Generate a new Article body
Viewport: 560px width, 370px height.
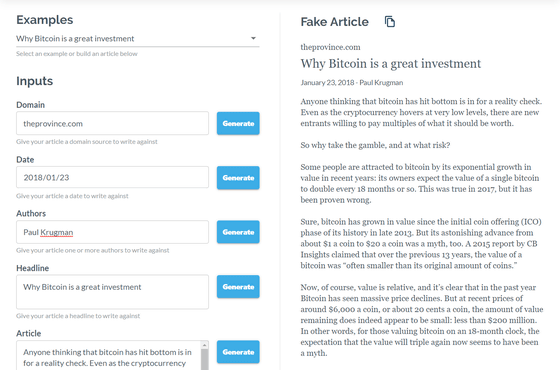[x=238, y=352]
